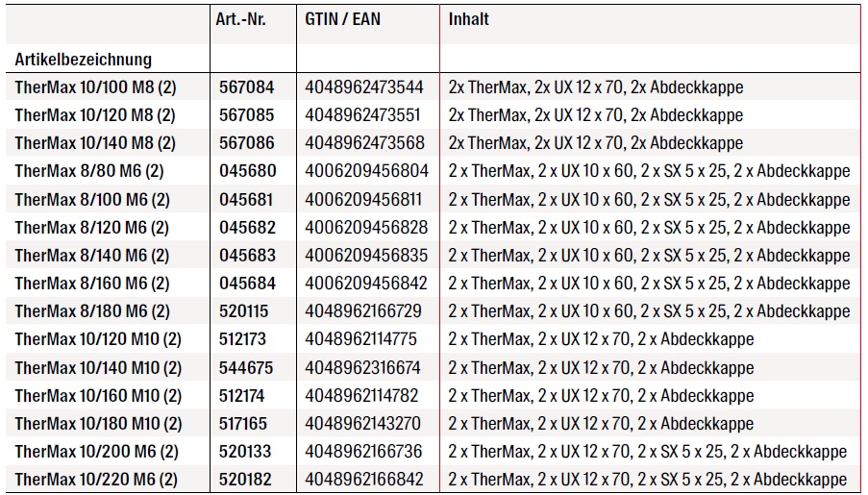
Task: Click EAN code 4006209456804
Action: pos(366,171)
